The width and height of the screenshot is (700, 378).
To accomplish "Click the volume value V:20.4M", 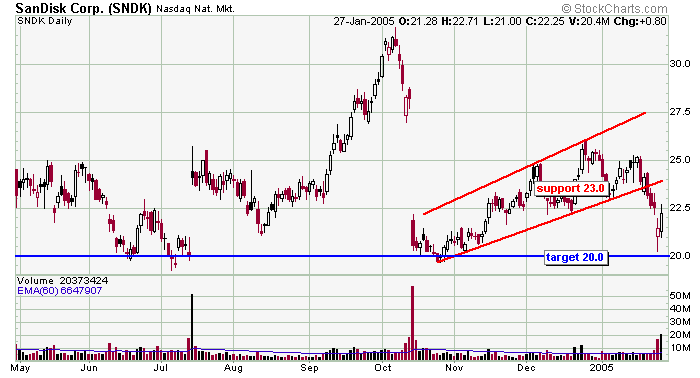I will [x=588, y=21].
